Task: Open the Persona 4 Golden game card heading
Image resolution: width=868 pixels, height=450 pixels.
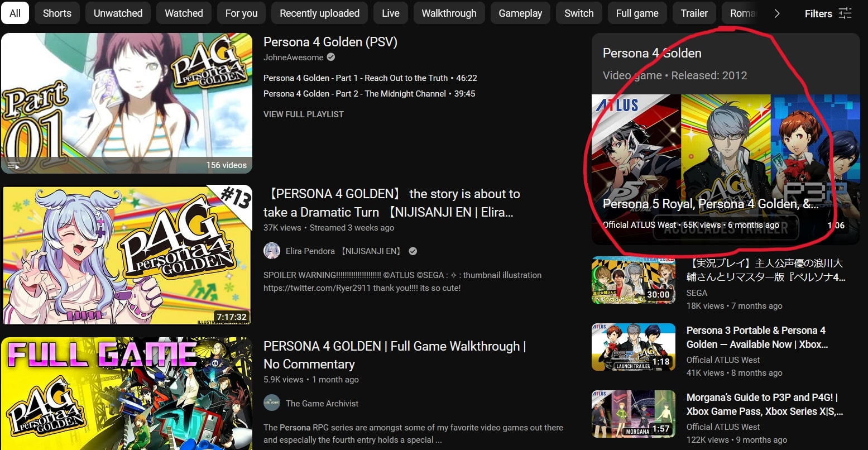Action: pos(652,53)
